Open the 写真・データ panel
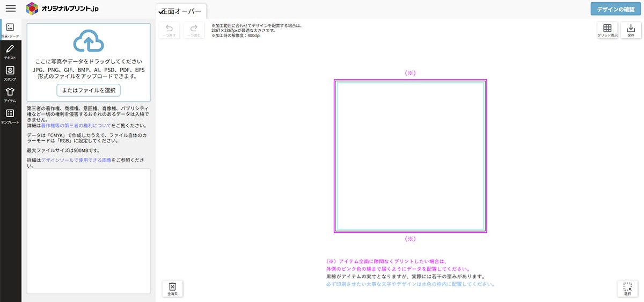 point(10,31)
